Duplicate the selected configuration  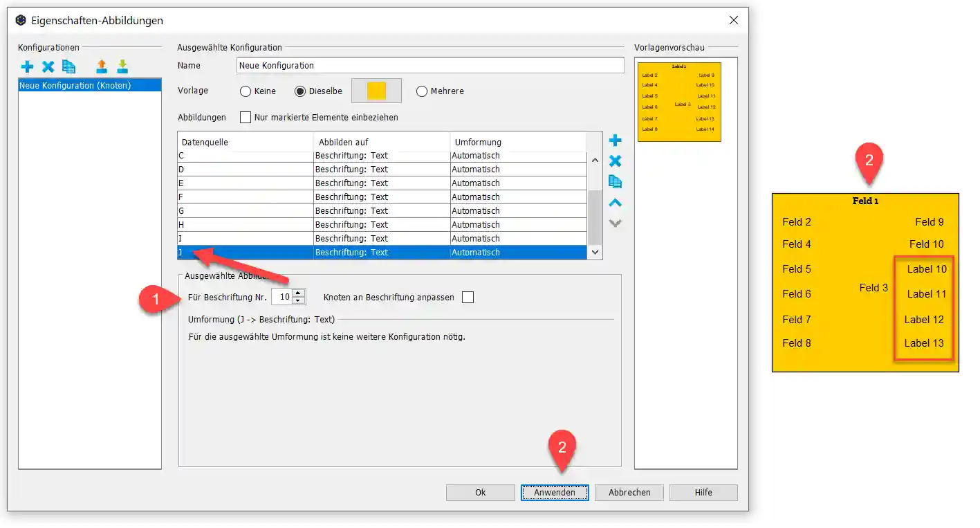[x=68, y=67]
